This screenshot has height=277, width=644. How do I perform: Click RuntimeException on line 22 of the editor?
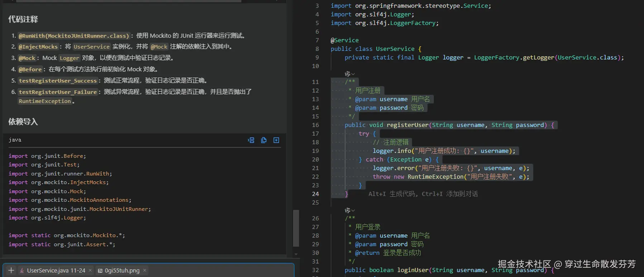click(x=435, y=177)
